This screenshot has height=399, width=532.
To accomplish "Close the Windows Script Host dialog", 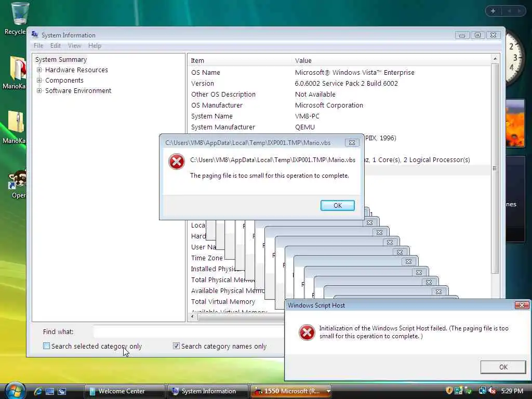I will pyautogui.click(x=522, y=305).
